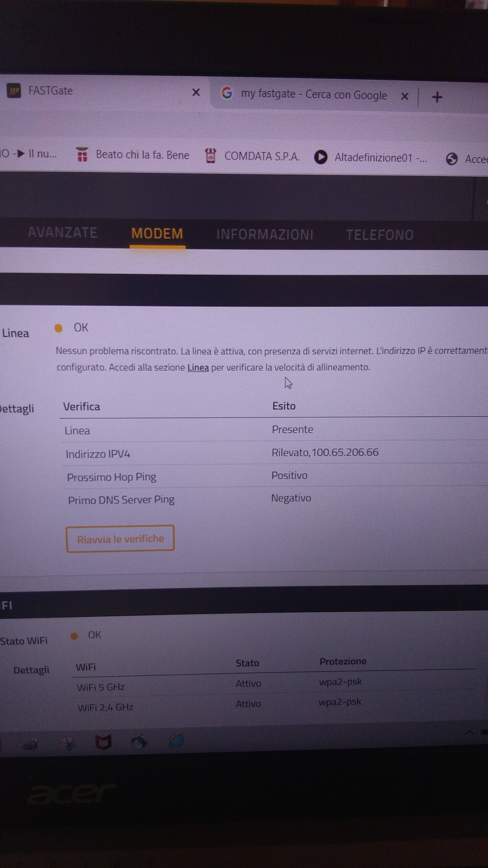Click the 'Prossimo Hop Ping' row label
Image resolution: width=488 pixels, height=868 pixels.
(111, 477)
